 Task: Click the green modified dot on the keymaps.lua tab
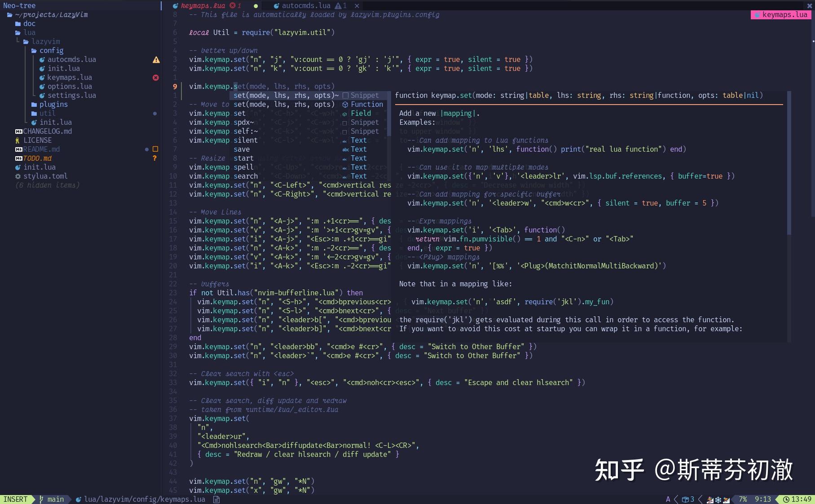click(256, 6)
